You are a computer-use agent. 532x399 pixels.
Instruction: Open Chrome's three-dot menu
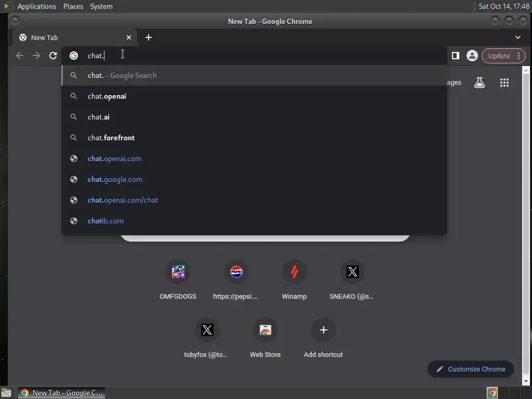tap(519, 56)
